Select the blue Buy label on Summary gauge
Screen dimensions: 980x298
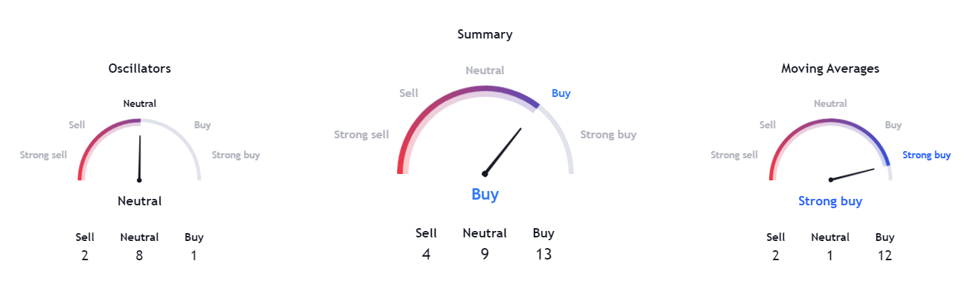561,93
